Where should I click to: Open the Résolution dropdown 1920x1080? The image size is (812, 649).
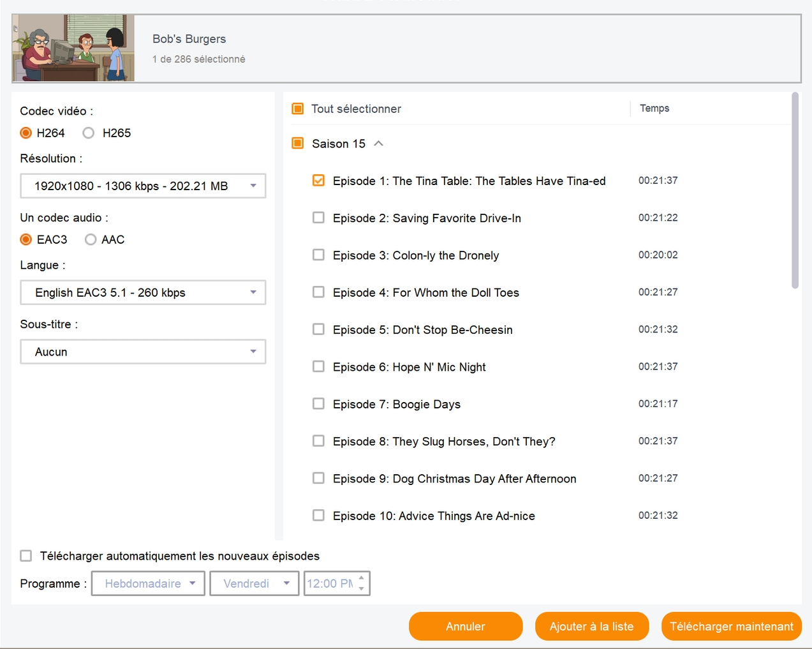pos(143,186)
